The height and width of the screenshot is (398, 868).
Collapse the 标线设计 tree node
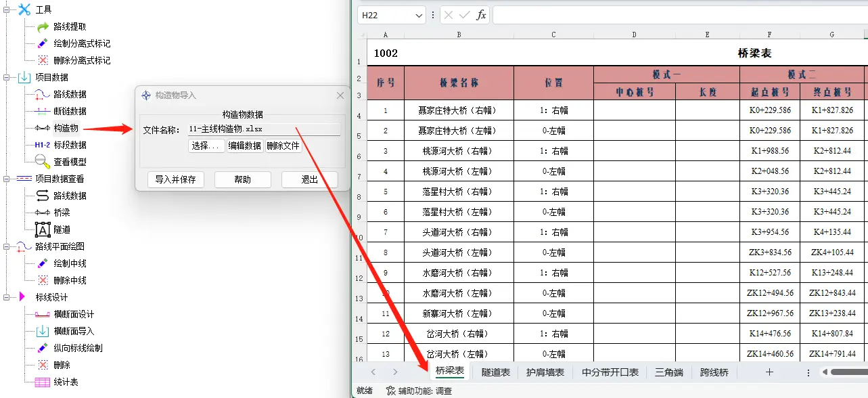tap(7, 297)
